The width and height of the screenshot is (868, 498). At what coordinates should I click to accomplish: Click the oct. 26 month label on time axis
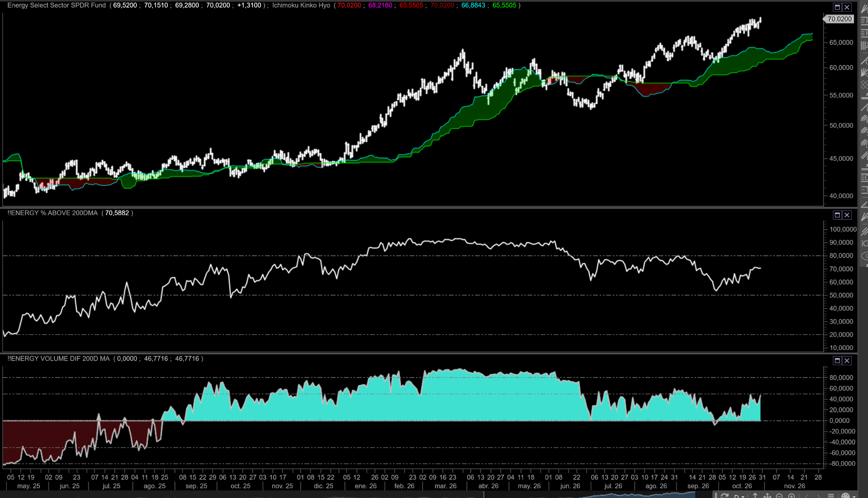pyautogui.click(x=742, y=486)
